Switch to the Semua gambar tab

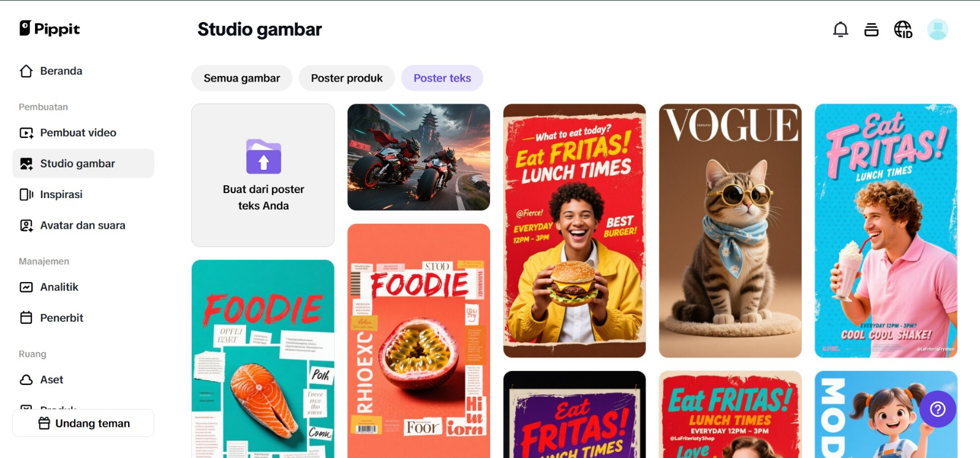242,78
